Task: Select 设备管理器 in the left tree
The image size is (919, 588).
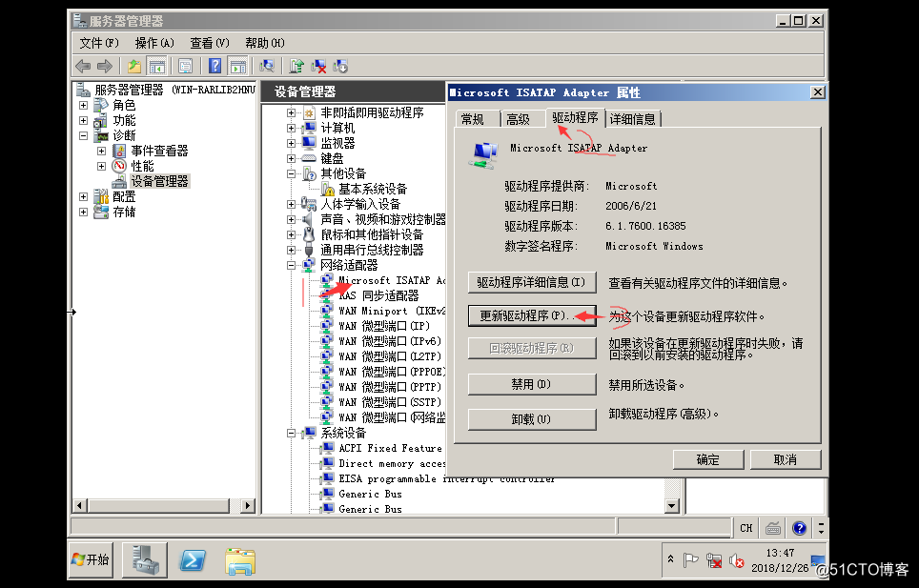Action: tap(159, 181)
